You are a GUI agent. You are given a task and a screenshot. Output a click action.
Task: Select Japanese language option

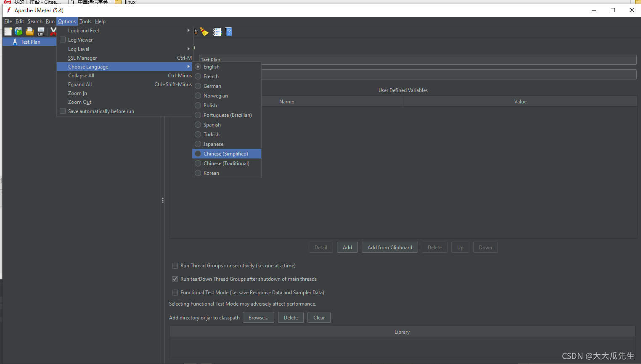click(227, 144)
